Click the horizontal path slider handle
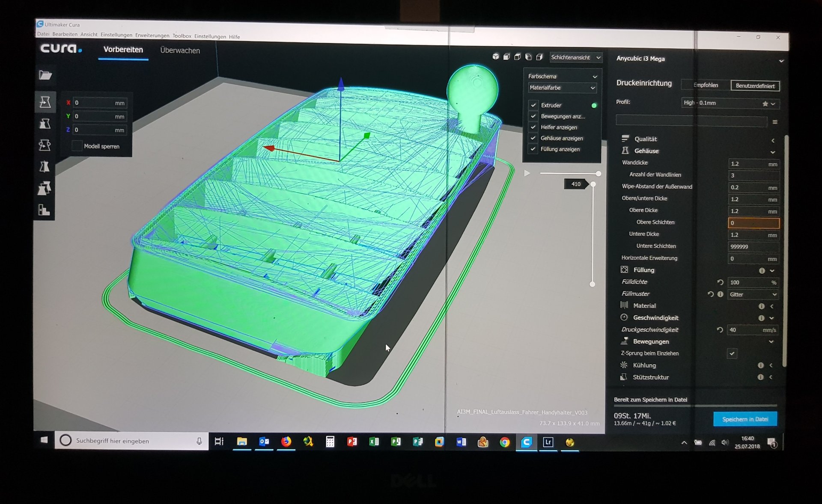This screenshot has height=504, width=822. click(x=599, y=174)
